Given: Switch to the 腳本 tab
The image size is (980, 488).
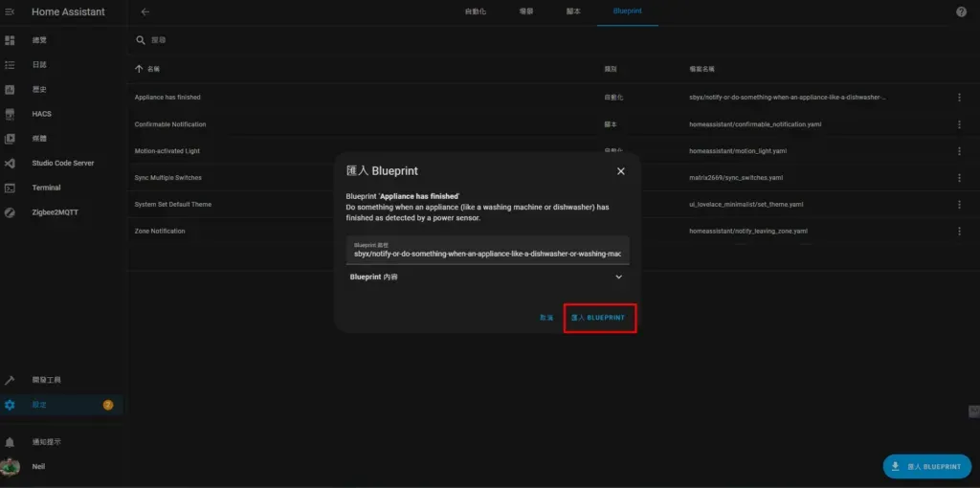Looking at the screenshot, I should click(573, 11).
